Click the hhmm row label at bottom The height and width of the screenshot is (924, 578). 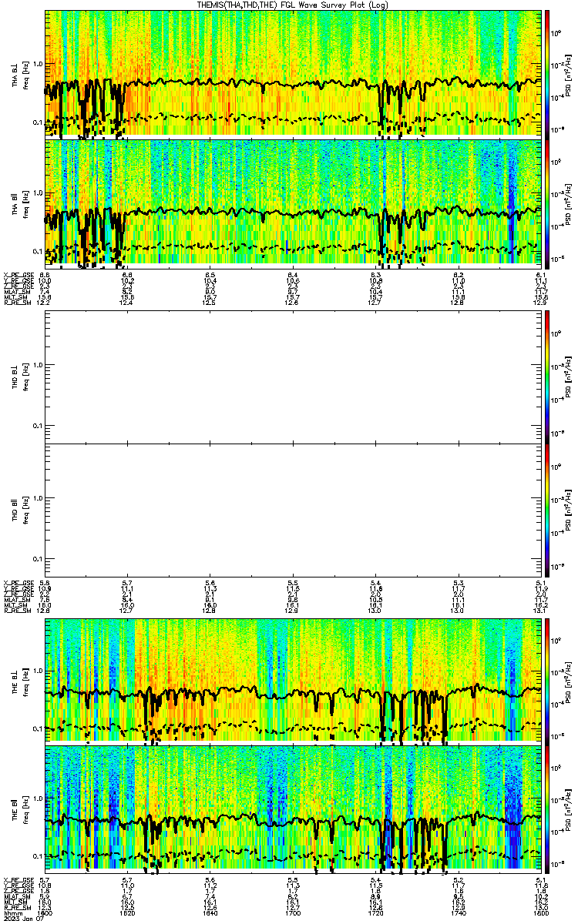tap(12, 912)
